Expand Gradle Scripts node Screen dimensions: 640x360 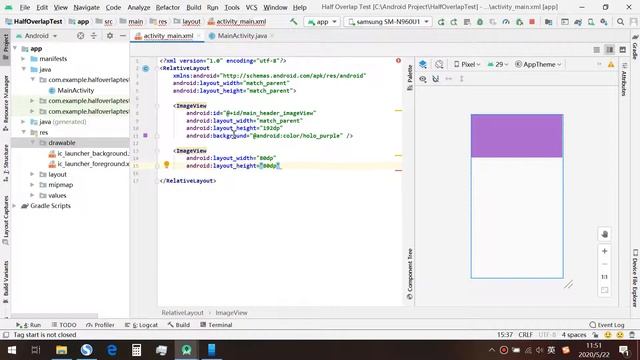[x=15, y=206]
